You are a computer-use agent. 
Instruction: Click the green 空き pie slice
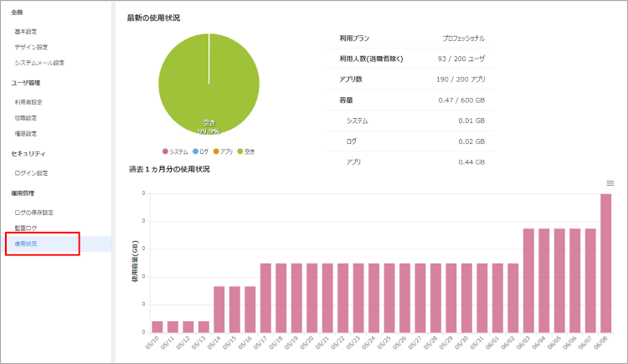pyautogui.click(x=208, y=84)
